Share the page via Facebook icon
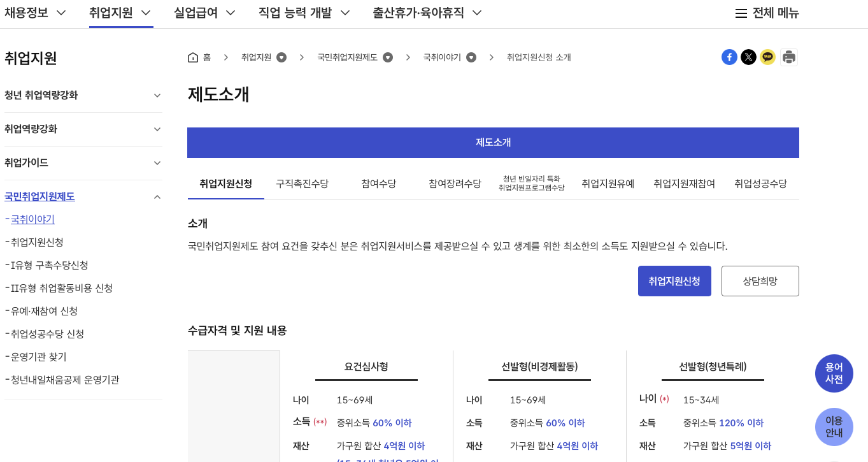 click(x=729, y=57)
